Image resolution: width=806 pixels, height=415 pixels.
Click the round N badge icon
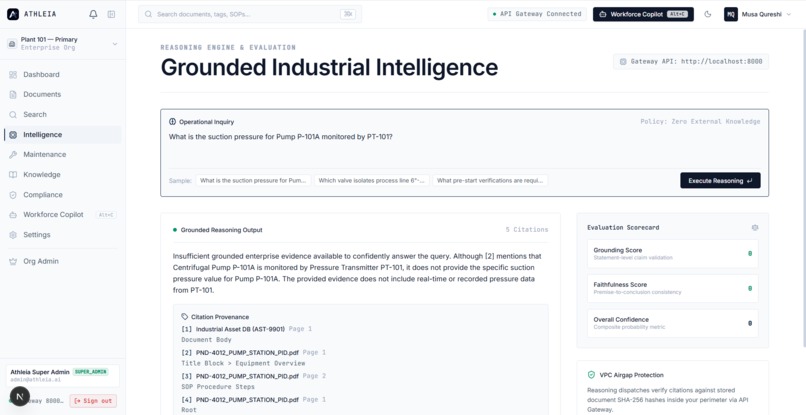coord(20,396)
